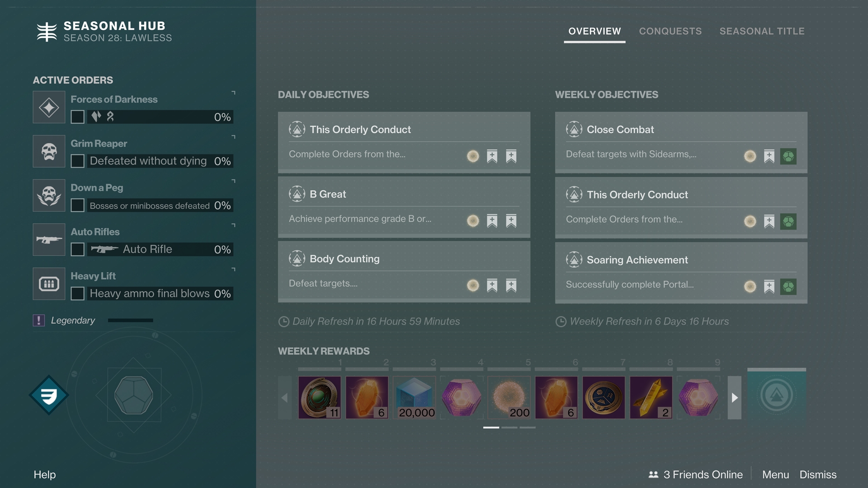Viewport: 868px width, 488px height.
Task: Click the Down a Peg icon
Action: (x=49, y=196)
